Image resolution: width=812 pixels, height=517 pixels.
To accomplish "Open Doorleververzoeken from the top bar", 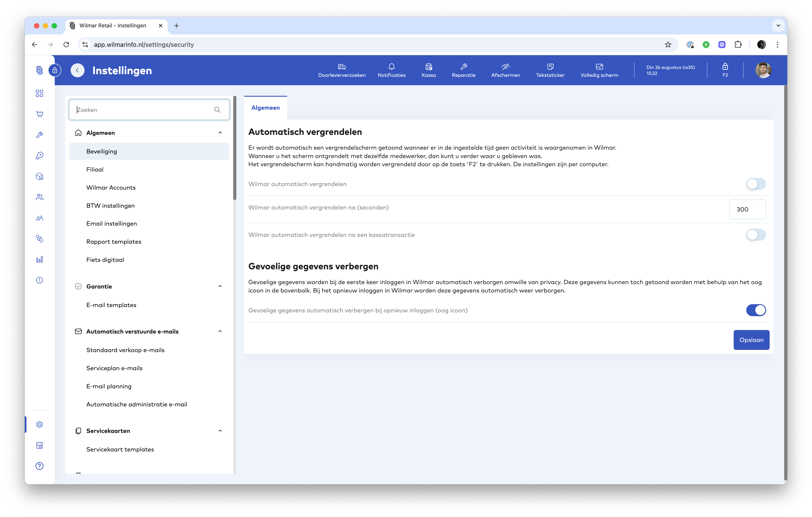I will (342, 70).
